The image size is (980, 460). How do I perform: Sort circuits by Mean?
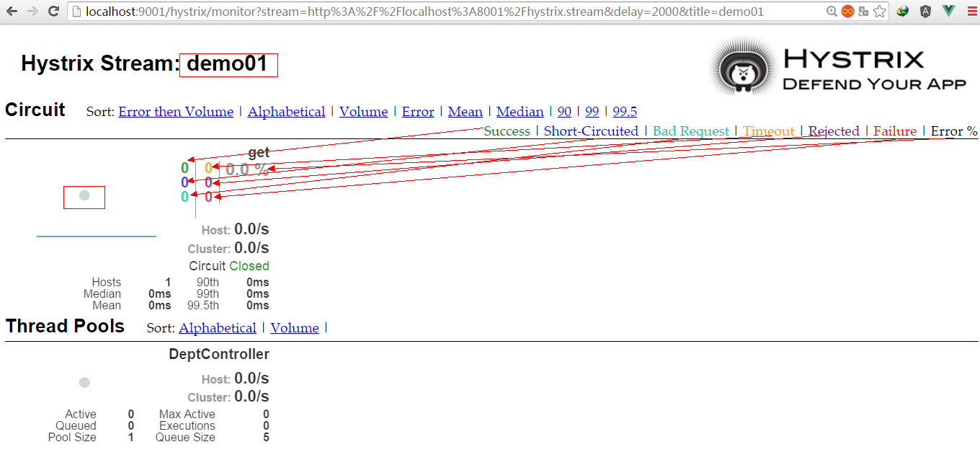pyautogui.click(x=465, y=112)
